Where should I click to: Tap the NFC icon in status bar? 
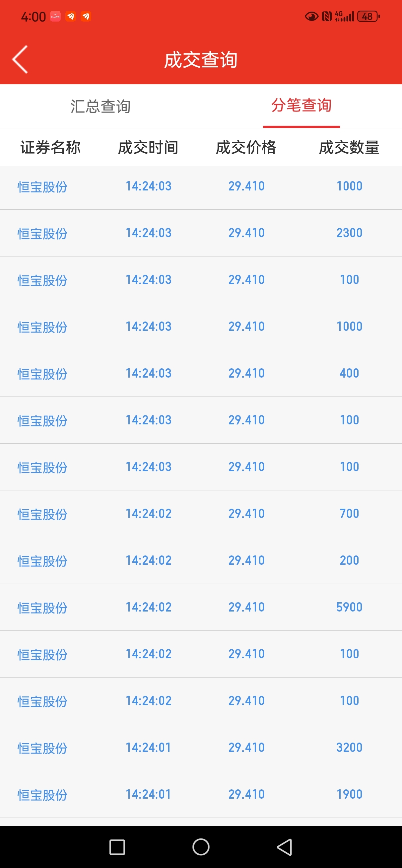pyautogui.click(x=326, y=16)
